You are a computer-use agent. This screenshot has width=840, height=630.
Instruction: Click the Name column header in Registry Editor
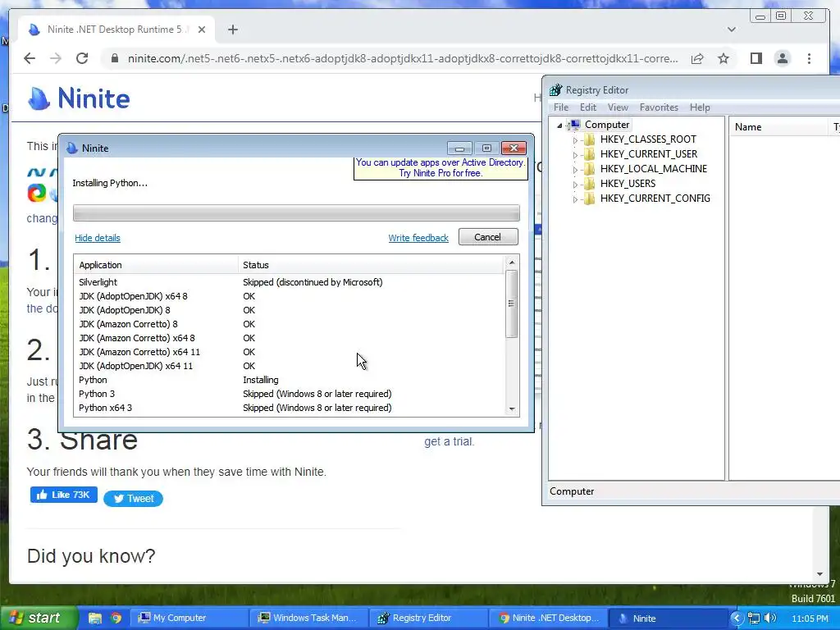click(x=778, y=127)
